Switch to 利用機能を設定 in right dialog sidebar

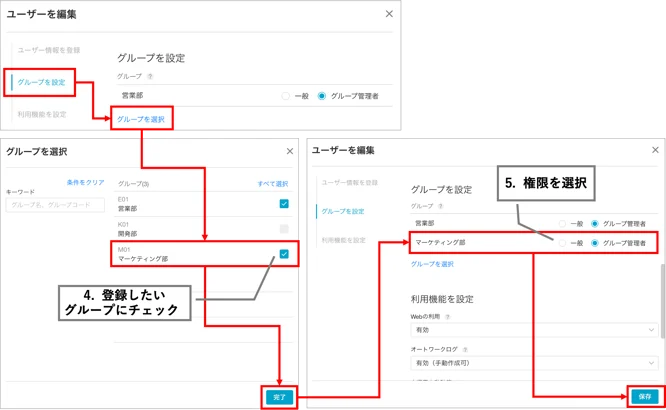(343, 240)
